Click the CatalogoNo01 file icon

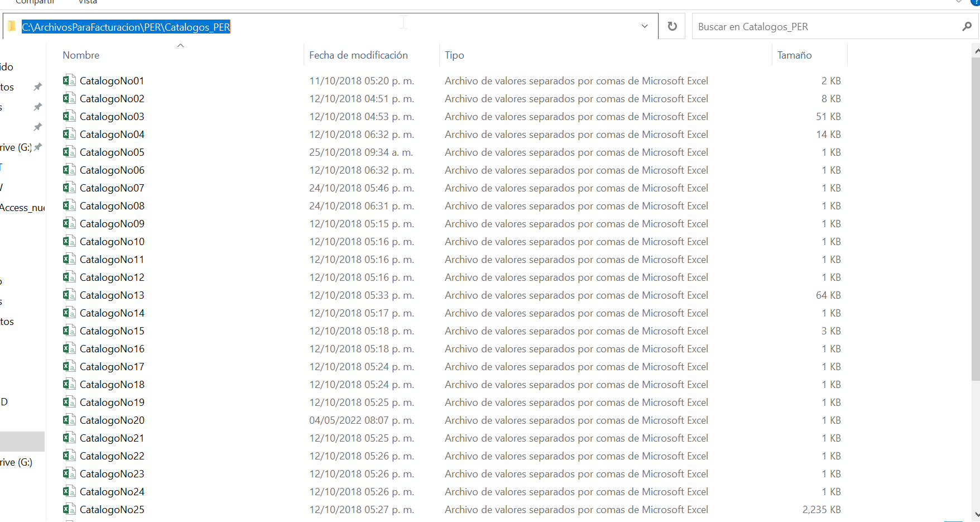pyautogui.click(x=69, y=80)
